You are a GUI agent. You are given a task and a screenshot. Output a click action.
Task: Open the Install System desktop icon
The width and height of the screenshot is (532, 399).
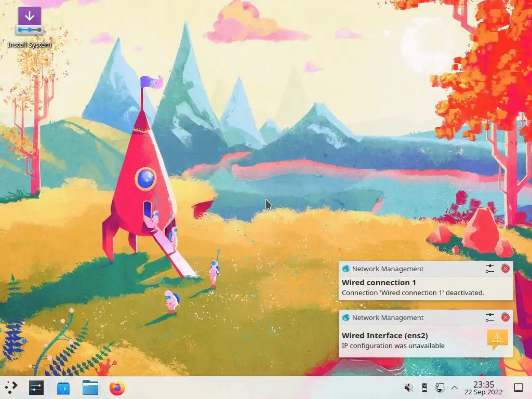(30, 27)
